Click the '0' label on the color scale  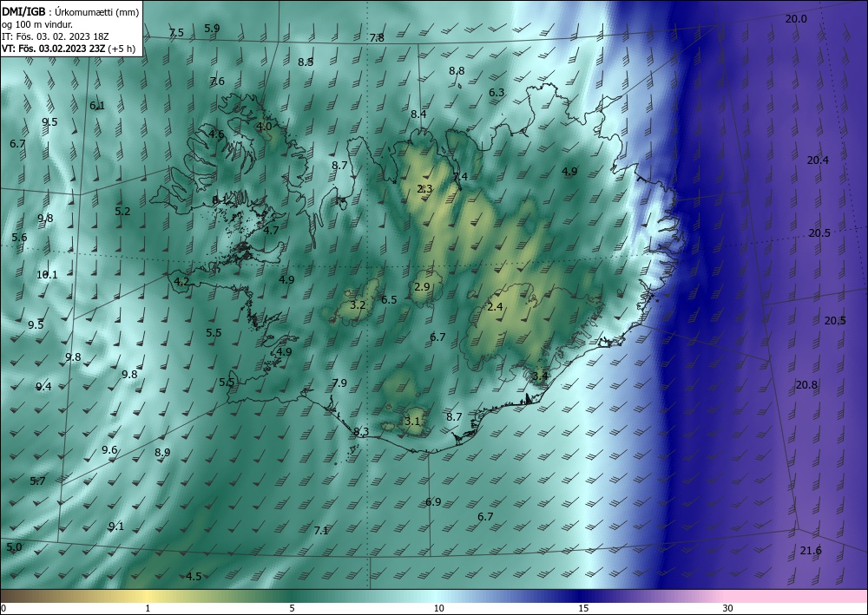3,609
